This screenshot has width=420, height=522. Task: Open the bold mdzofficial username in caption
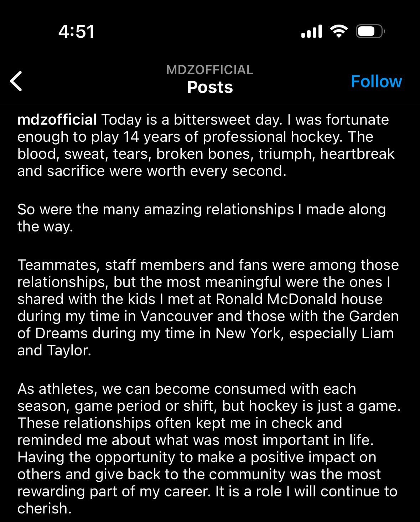coord(57,120)
